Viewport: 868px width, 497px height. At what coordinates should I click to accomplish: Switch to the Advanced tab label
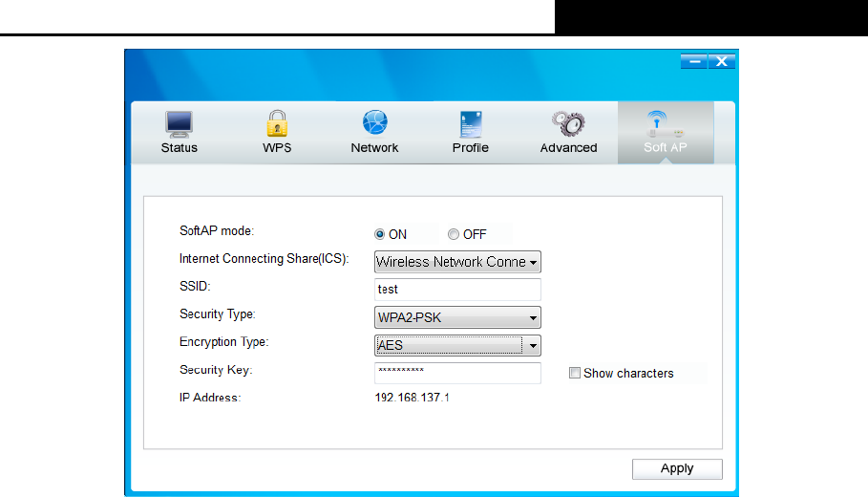568,148
